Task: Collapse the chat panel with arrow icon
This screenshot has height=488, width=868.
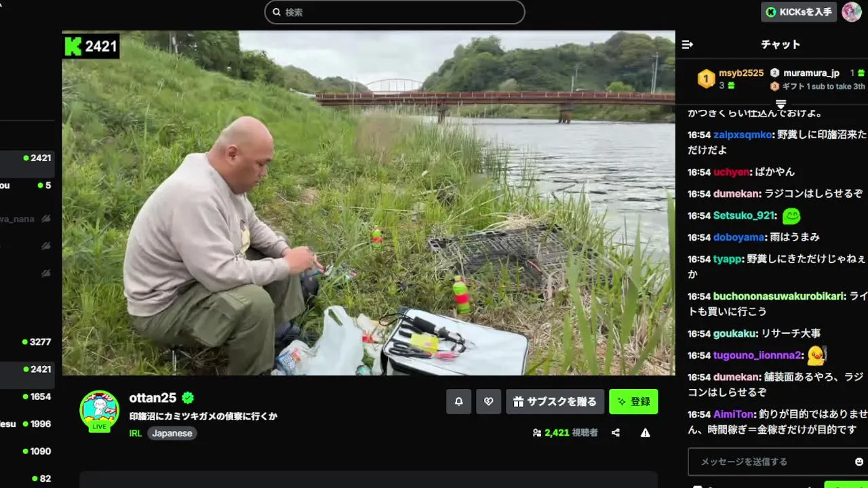Action: (x=687, y=45)
